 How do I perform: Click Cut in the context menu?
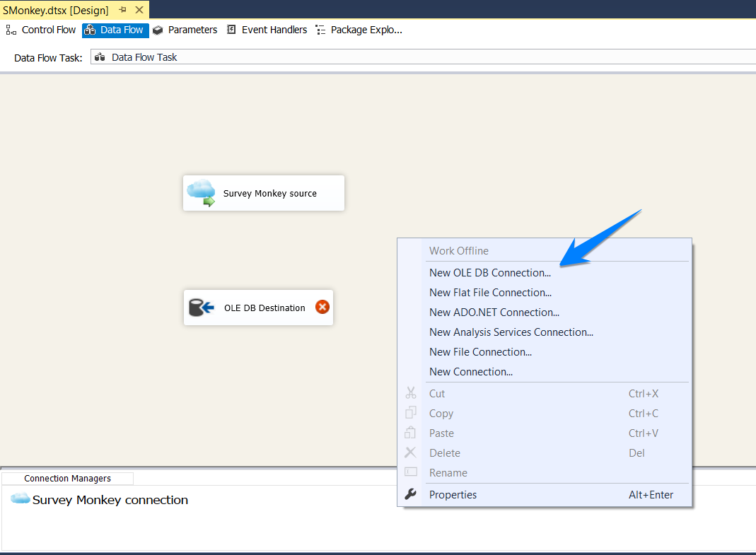pos(557,393)
